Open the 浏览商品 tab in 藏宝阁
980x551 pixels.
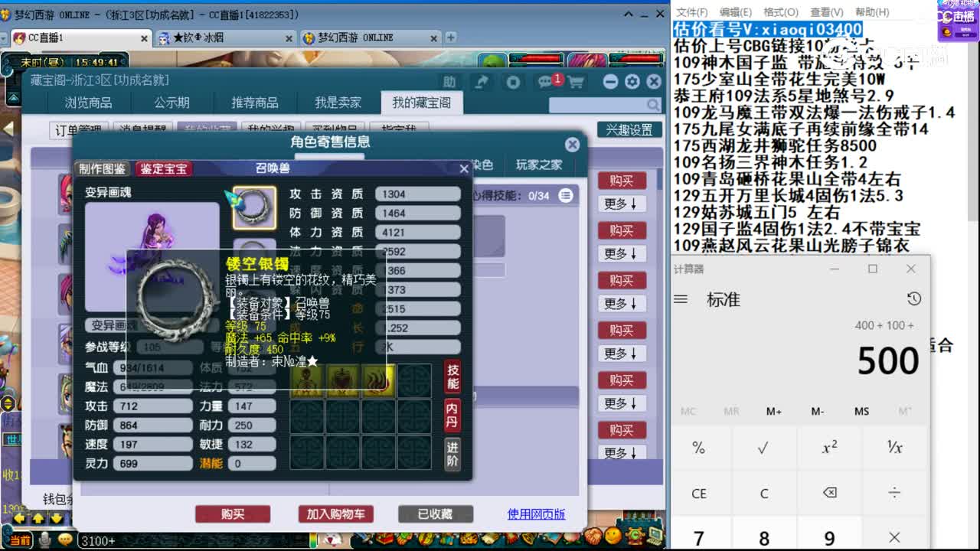click(x=88, y=103)
